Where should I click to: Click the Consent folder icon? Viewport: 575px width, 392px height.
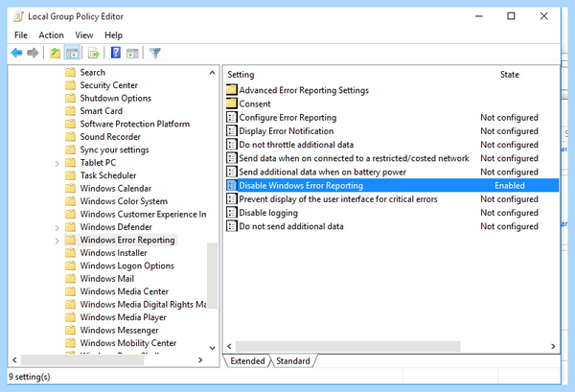coord(231,104)
